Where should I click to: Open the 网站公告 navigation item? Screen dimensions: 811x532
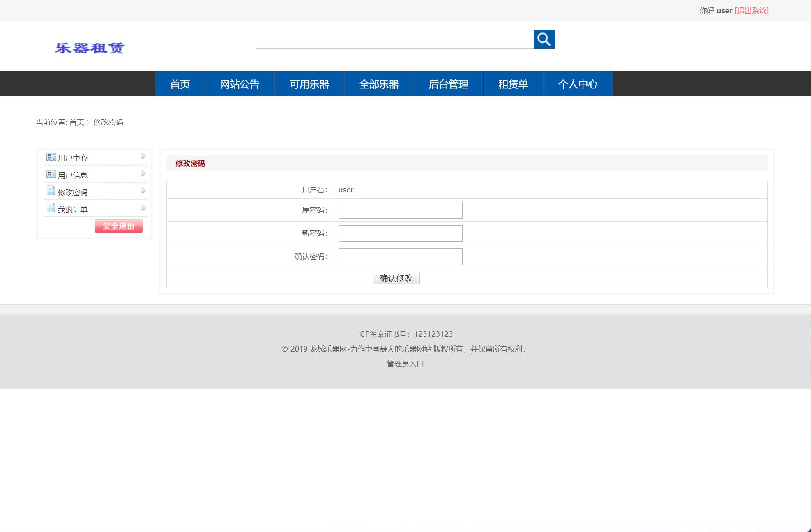pos(240,84)
